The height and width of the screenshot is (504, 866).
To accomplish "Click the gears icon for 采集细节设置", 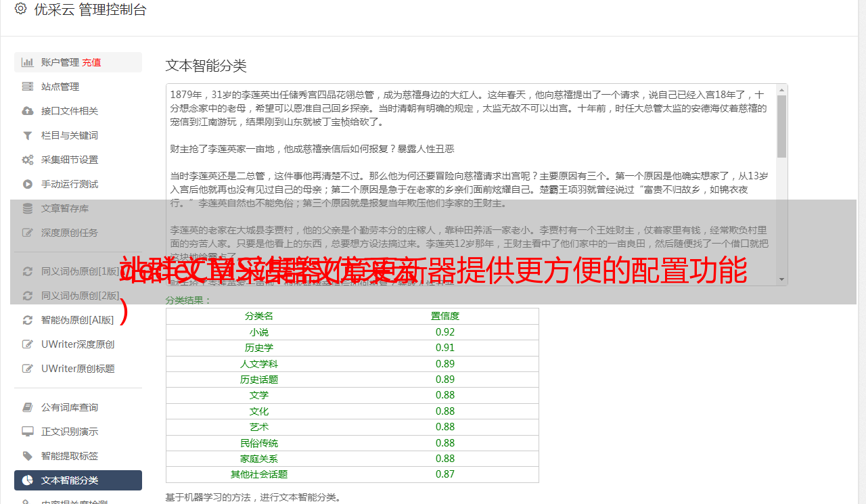I will click(28, 160).
